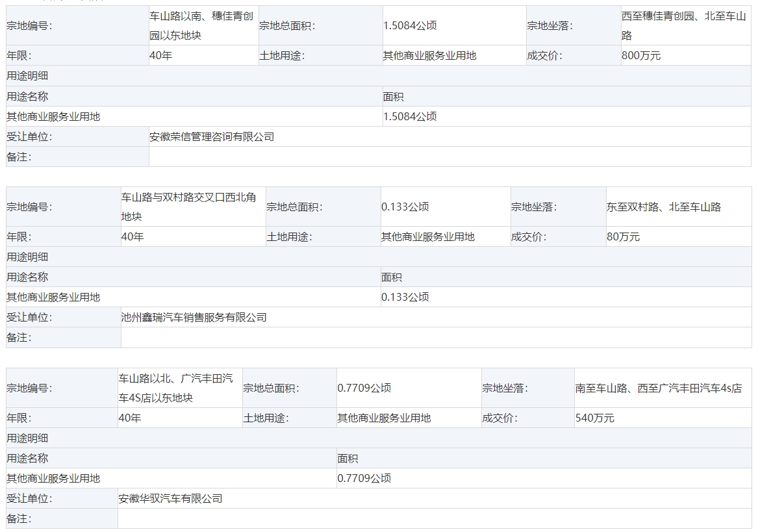This screenshot has width=758, height=532.
Task: Click parcel name 车山路与双村路交叉口西北角地块
Action: (188, 207)
